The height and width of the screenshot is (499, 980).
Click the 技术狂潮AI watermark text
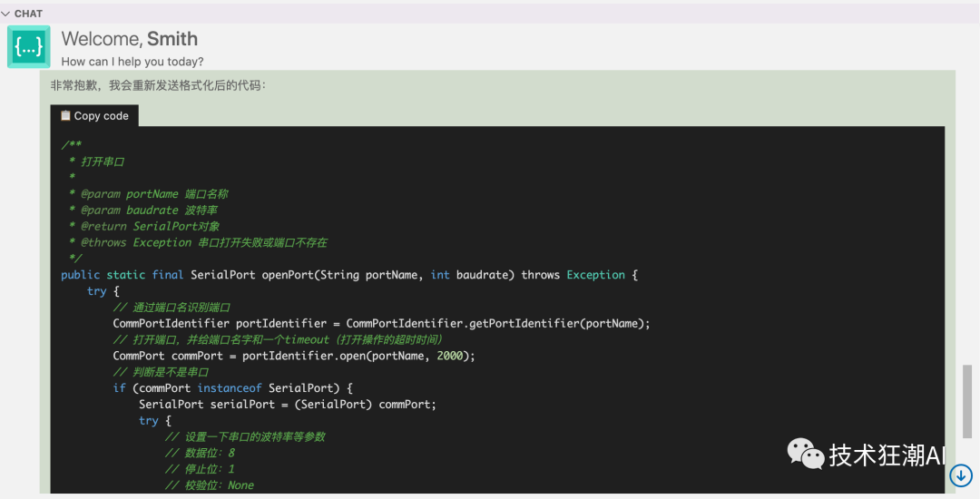click(x=886, y=455)
